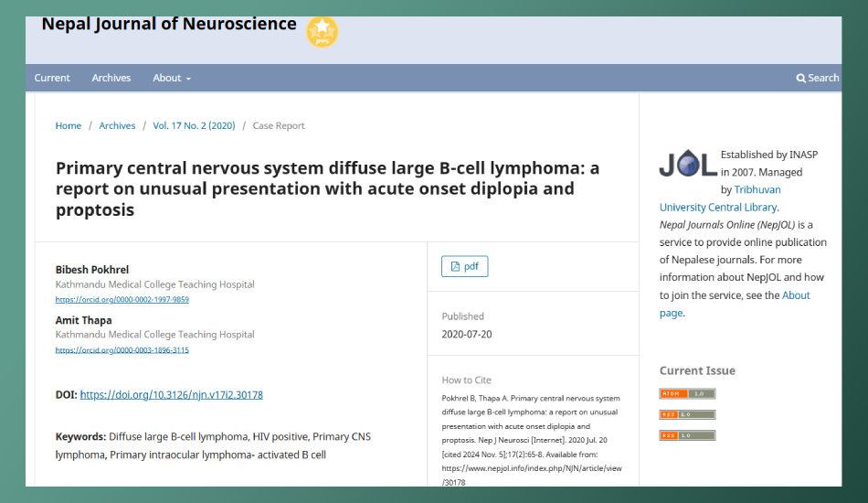
Task: Open the RSS 2.0 feed badge
Action: point(687,414)
